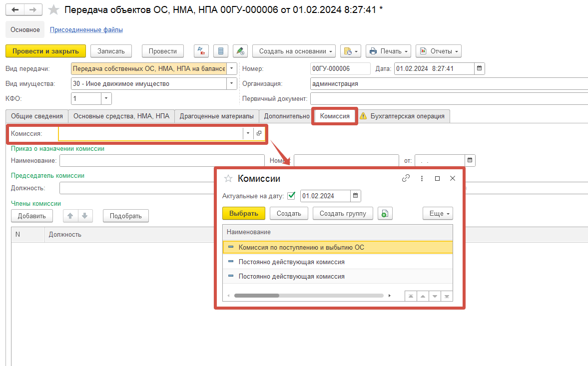This screenshot has height=366, width=588.
Task: Switch to the Общие сведения tab
Action: (x=37, y=116)
